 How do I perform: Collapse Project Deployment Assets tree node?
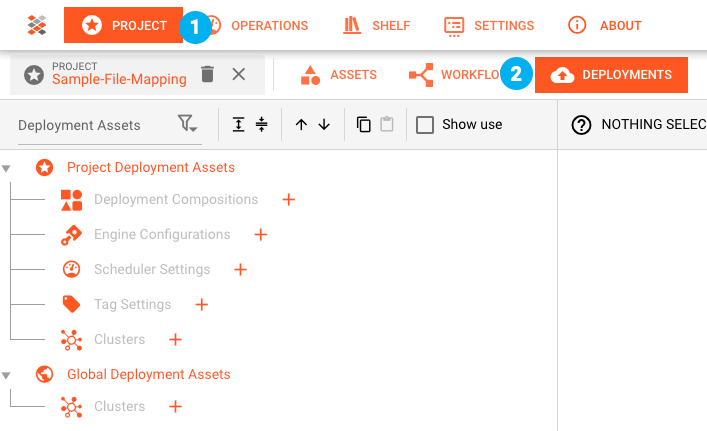click(7, 167)
